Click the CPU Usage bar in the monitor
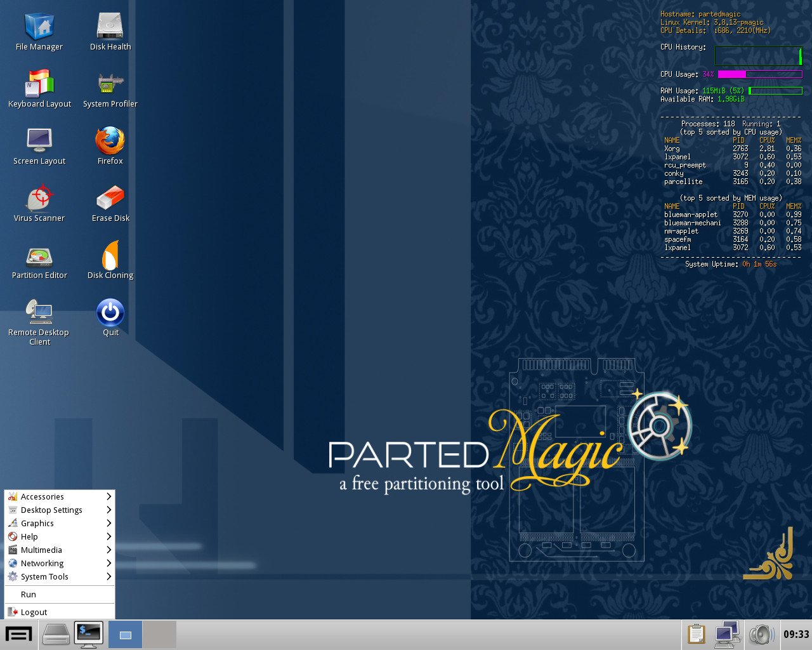 761,74
